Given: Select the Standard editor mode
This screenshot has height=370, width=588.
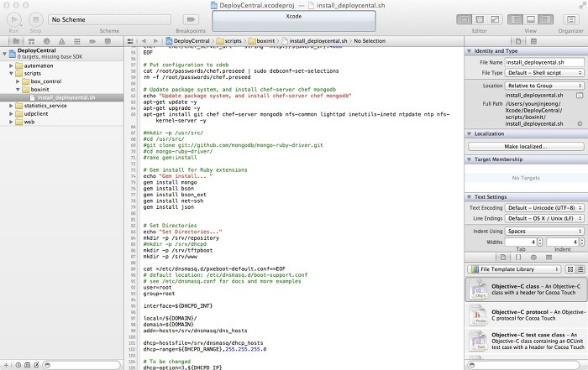Looking at the screenshot, I should 465,19.
